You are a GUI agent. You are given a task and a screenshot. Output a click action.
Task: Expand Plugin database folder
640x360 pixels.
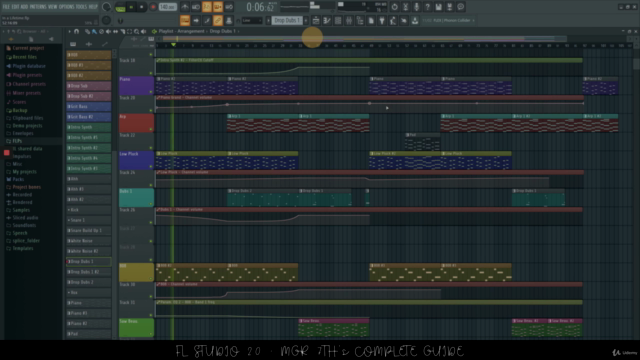[x=29, y=66]
